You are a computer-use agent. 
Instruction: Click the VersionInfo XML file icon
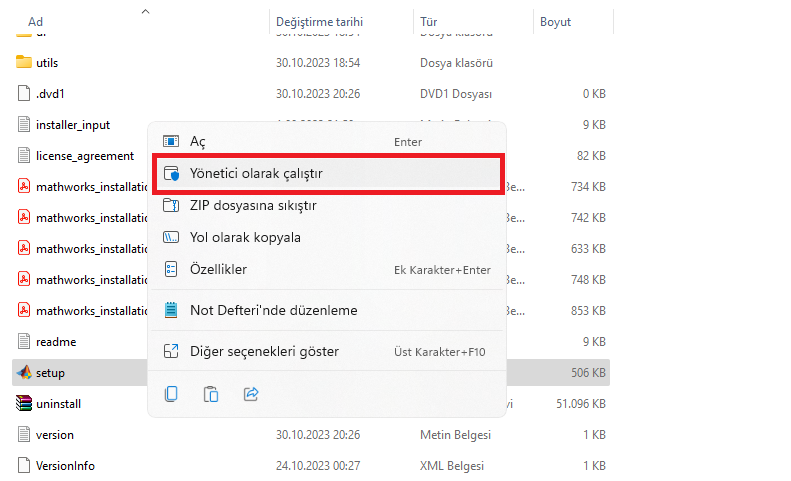(24, 466)
